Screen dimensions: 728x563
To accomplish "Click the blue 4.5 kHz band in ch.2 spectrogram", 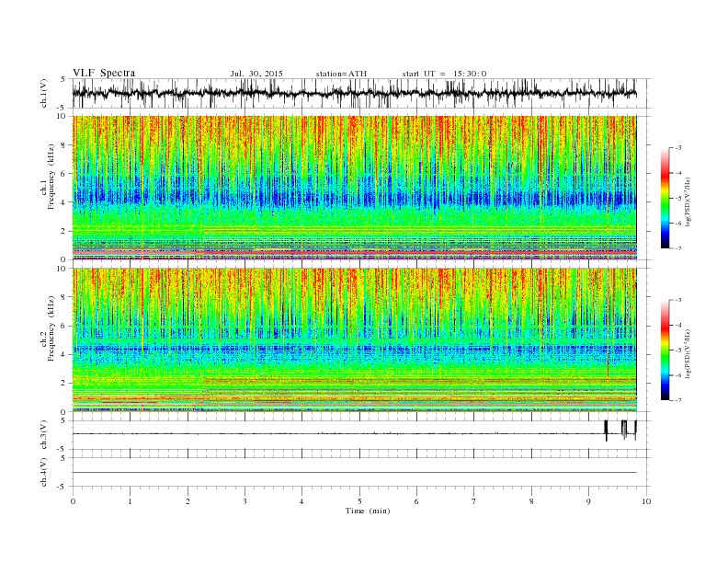I will point(354,350).
